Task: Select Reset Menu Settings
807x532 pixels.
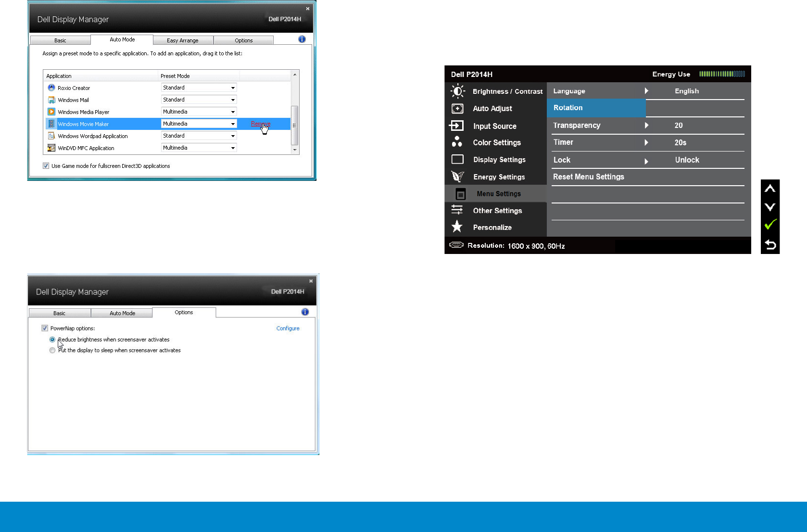Action: (589, 177)
